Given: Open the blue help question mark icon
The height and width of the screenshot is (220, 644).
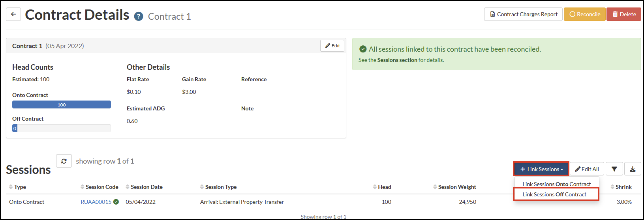Looking at the screenshot, I should (139, 16).
